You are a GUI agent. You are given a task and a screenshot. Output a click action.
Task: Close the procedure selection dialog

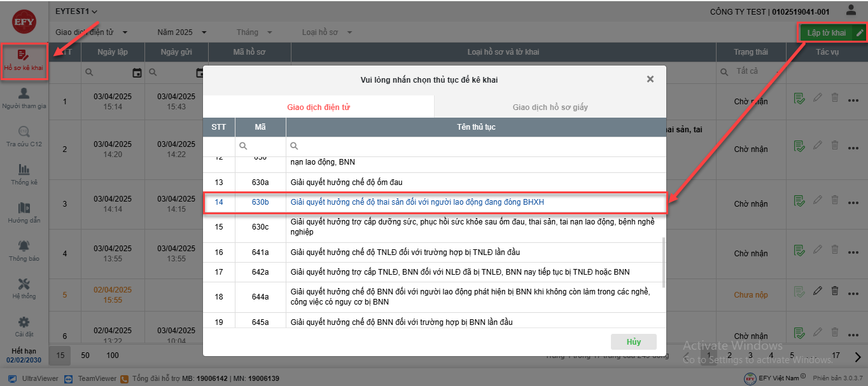coord(650,79)
